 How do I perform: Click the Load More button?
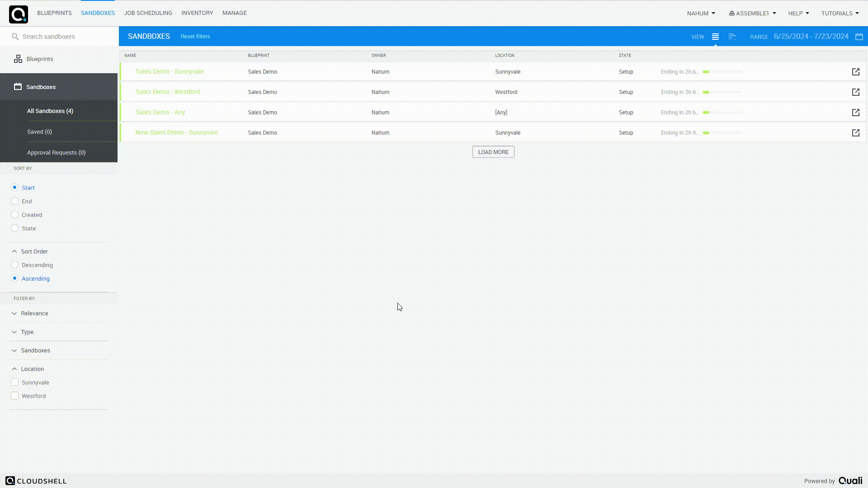point(493,152)
